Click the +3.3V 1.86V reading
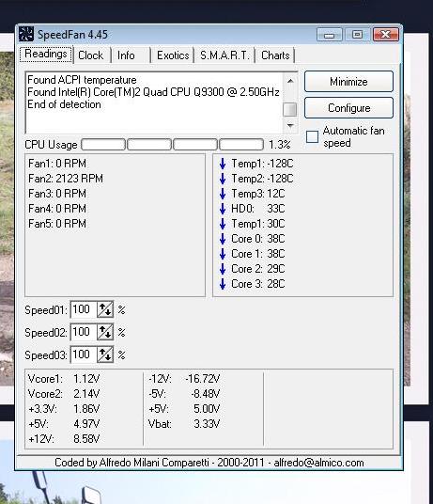433x504 pixels. [64, 409]
